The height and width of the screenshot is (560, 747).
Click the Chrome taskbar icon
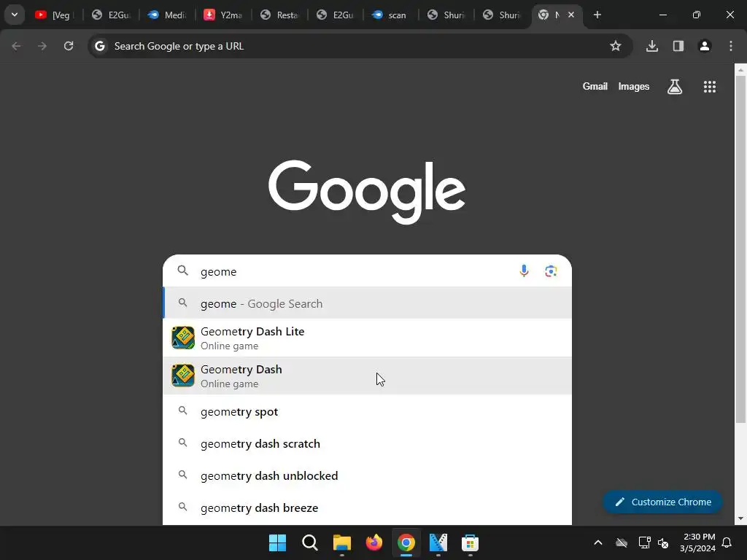pyautogui.click(x=406, y=542)
